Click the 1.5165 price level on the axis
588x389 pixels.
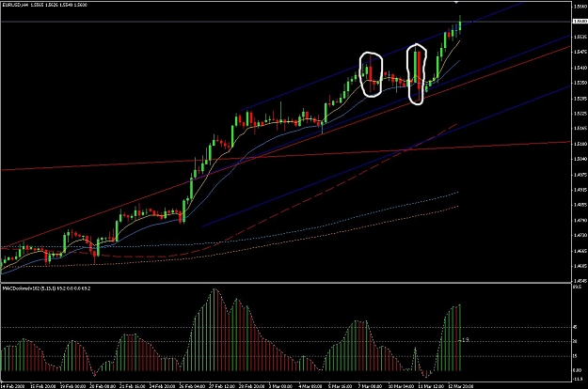(580, 129)
